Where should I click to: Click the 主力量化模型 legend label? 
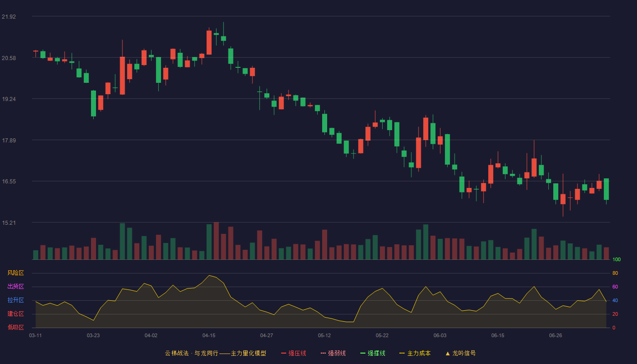click(248, 353)
